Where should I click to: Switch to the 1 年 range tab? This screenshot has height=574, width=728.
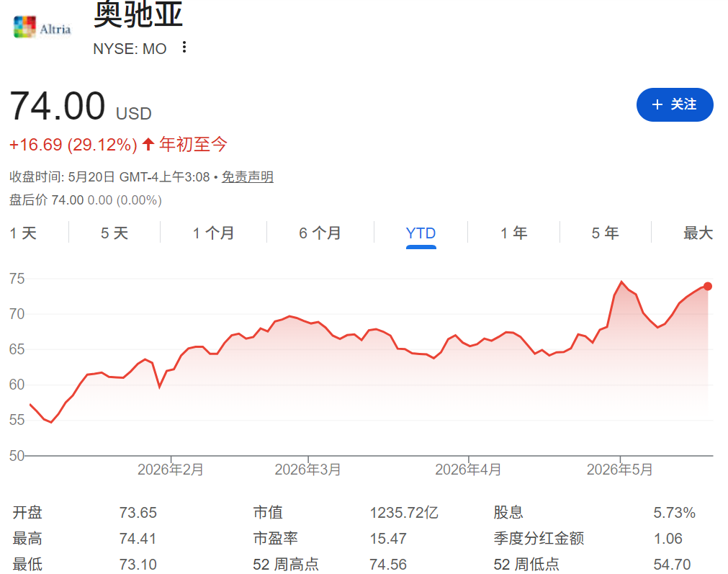[x=513, y=233]
